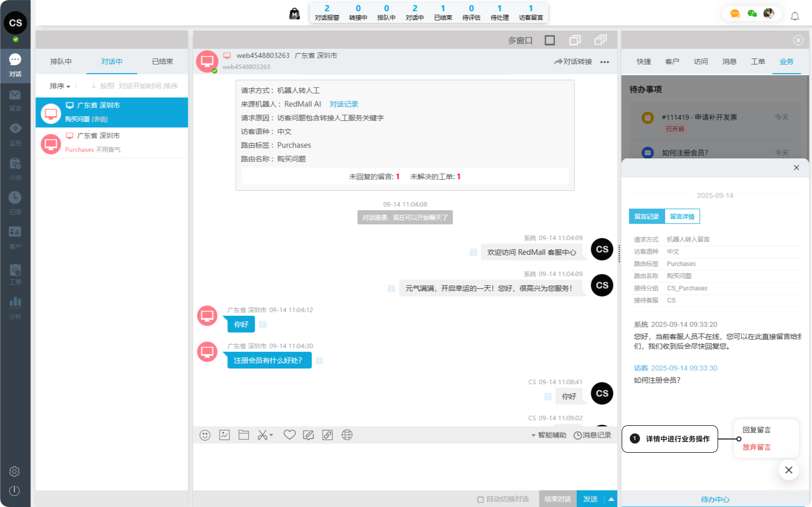Open the image send icon
The width and height of the screenshot is (812, 507).
(x=224, y=435)
